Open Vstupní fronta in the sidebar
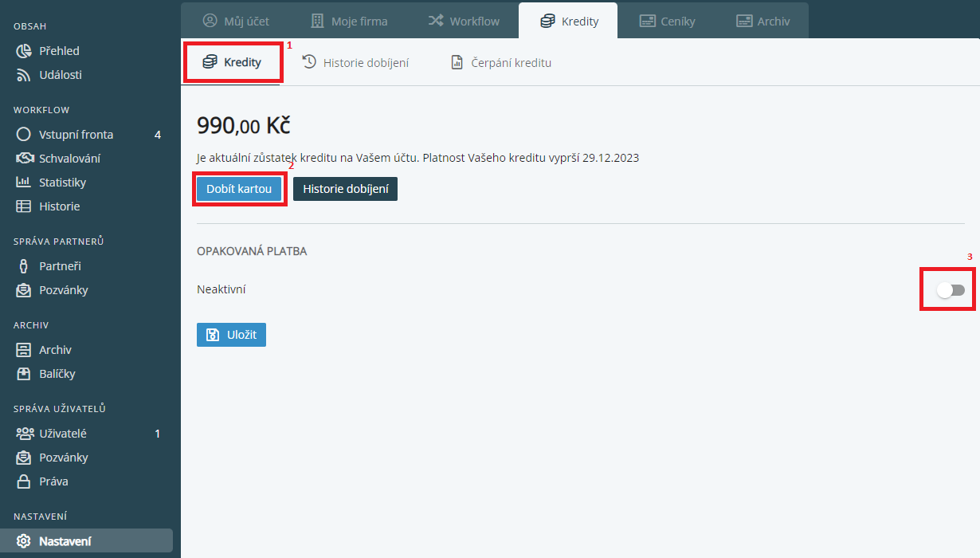The width and height of the screenshot is (980, 558). (76, 135)
